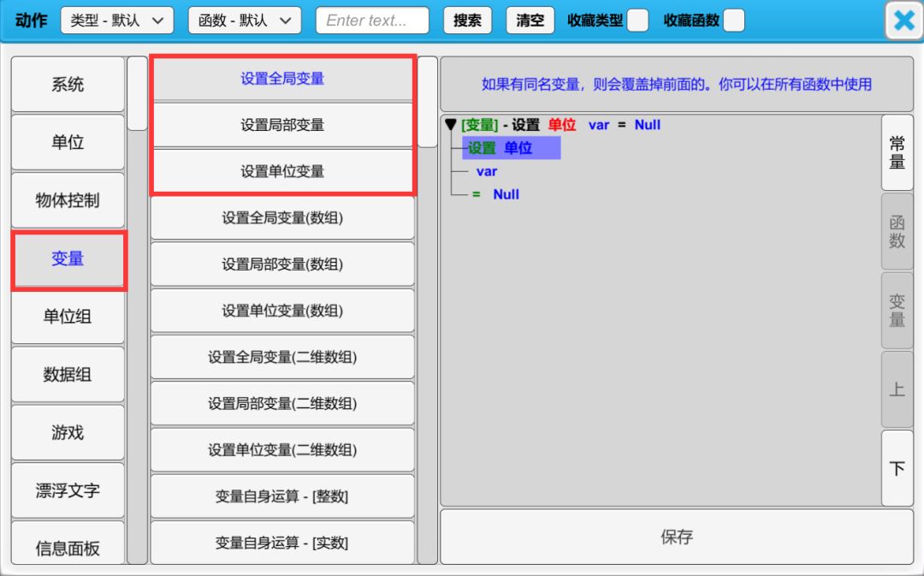The height and width of the screenshot is (576, 924).
Task: Open the 类型 - 默认 dropdown
Action: pos(117,21)
